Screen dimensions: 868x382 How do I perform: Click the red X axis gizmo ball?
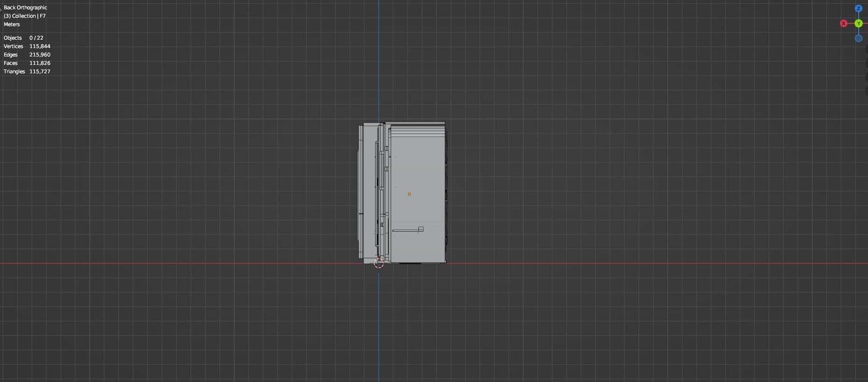click(x=843, y=23)
